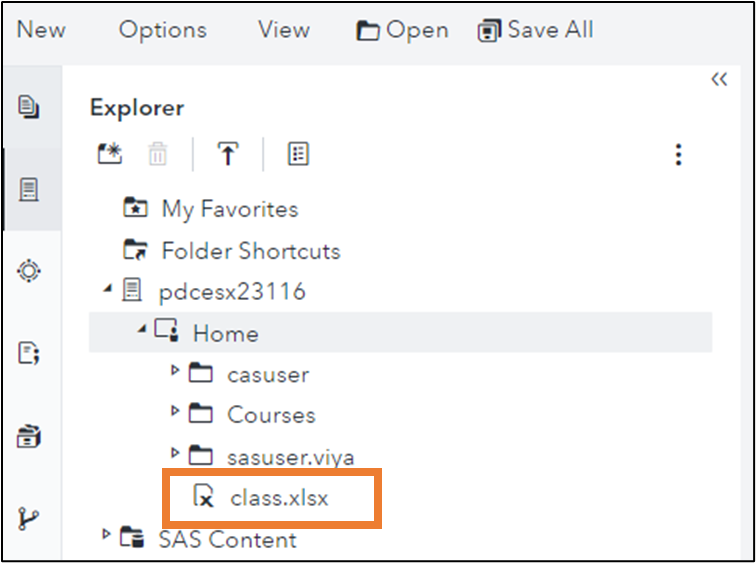The image size is (756, 563).
Task: Open the Steps pane icon in sidebar
Action: click(29, 270)
